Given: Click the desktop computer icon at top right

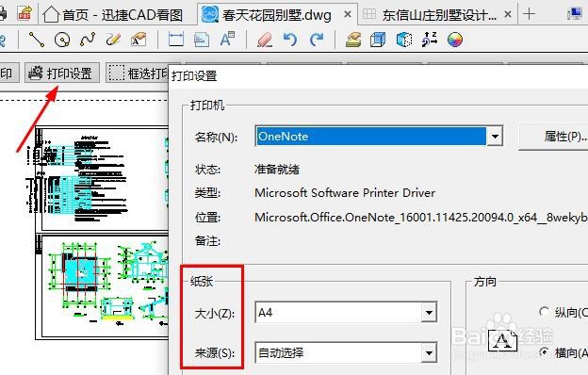Looking at the screenshot, I should [574, 14].
